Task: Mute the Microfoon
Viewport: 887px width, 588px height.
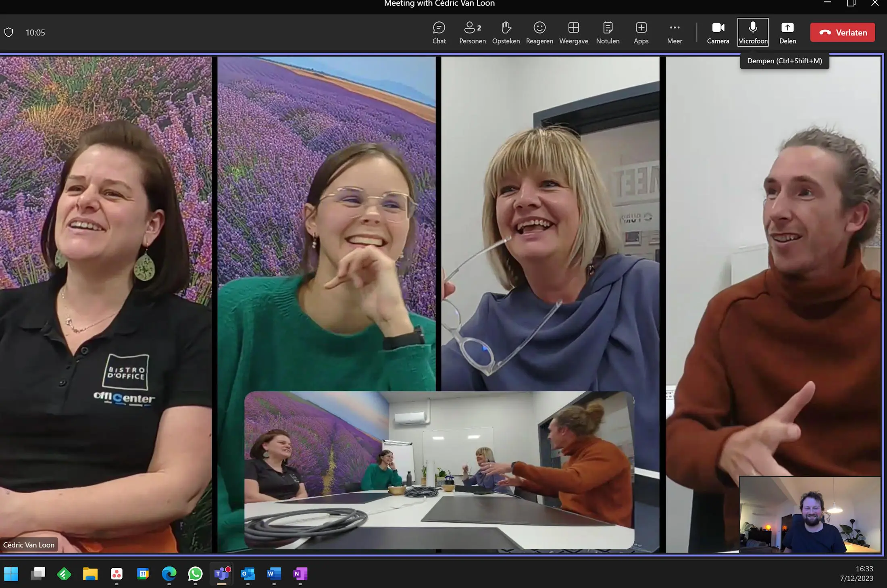Action: (x=752, y=32)
